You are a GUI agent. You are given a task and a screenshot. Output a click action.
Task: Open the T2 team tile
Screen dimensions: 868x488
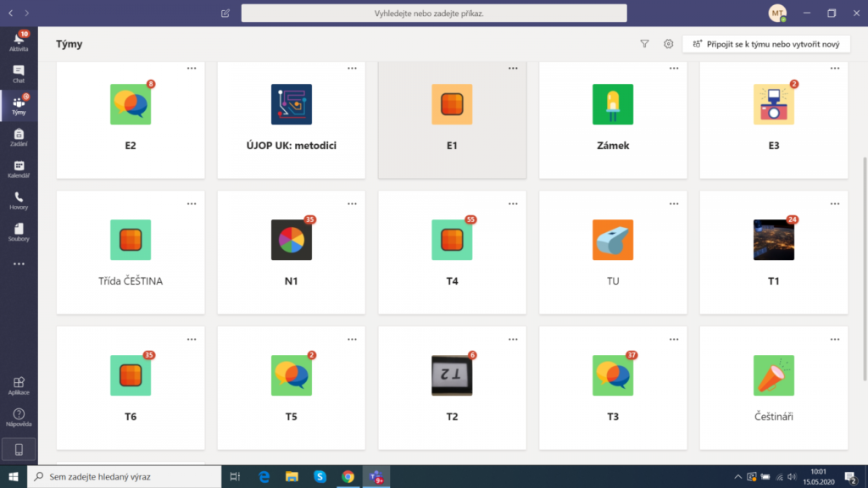pyautogui.click(x=453, y=388)
